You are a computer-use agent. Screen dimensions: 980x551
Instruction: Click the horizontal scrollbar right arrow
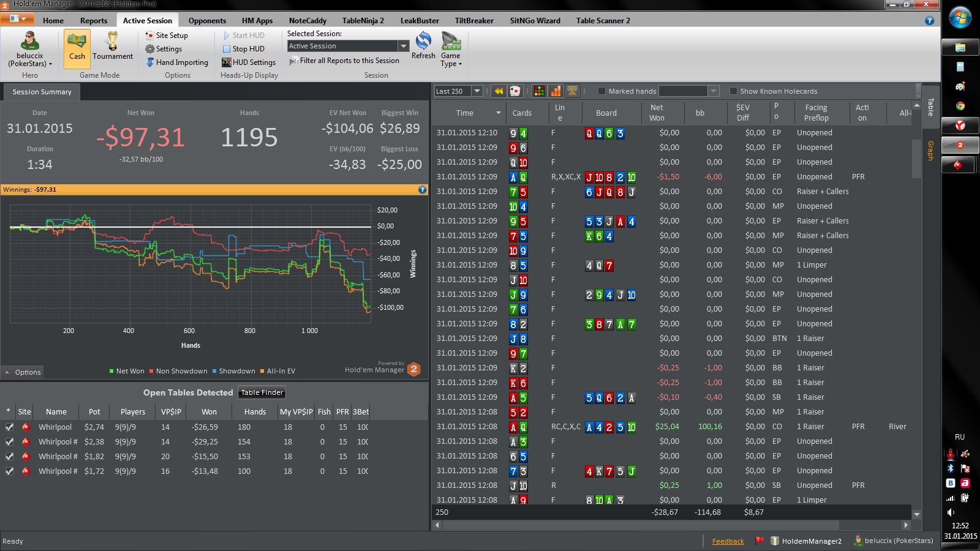pyautogui.click(x=906, y=525)
